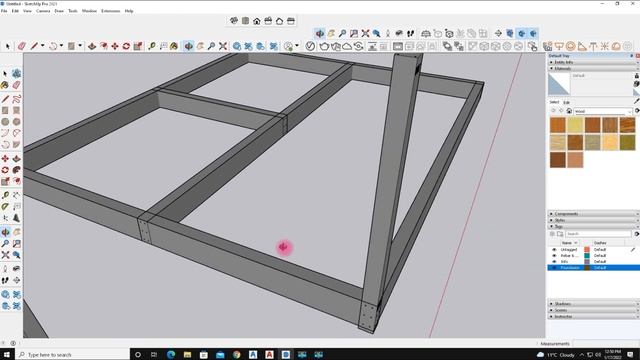Select the Scale tool in left toolbar
640x360 pixels.
coord(5,181)
